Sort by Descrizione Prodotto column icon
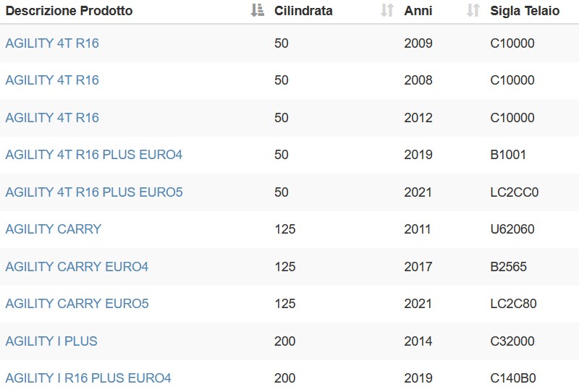The height and width of the screenshot is (392, 579). [258, 10]
